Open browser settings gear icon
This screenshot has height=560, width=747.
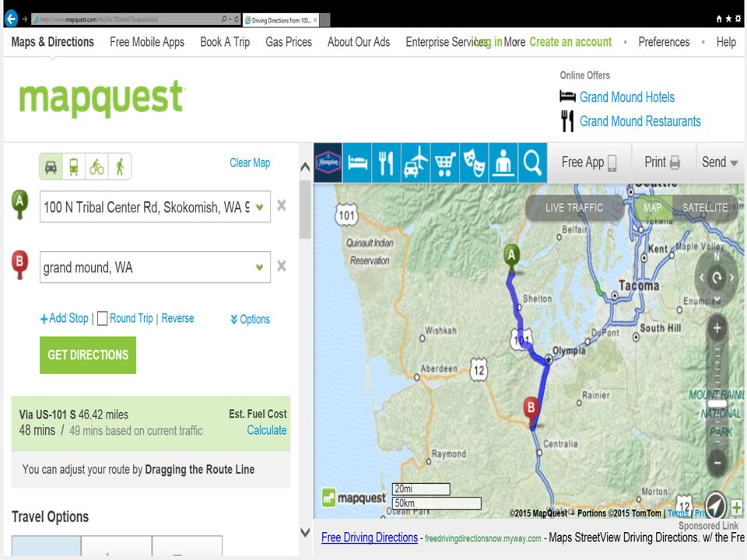coord(738,19)
